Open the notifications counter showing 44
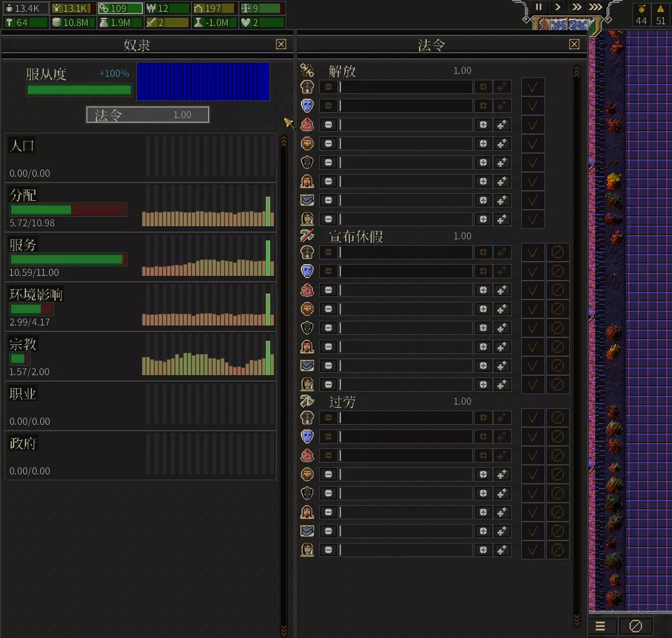Image resolution: width=672 pixels, height=638 pixels. pos(641,15)
